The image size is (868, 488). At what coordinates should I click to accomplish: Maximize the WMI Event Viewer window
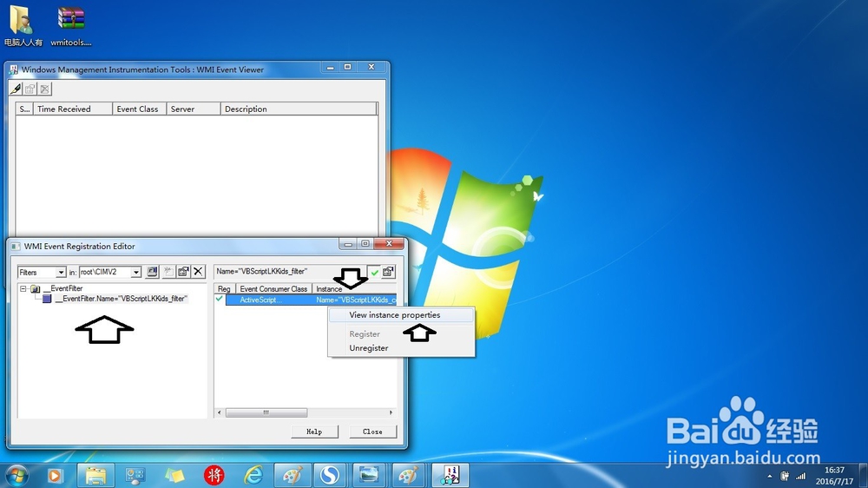(x=348, y=67)
